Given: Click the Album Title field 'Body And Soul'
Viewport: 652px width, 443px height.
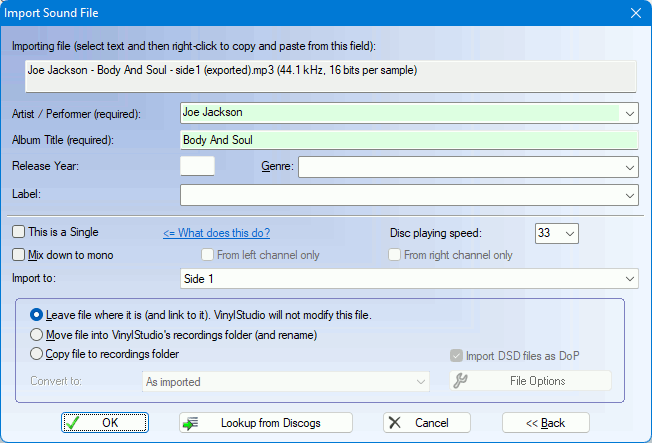Looking at the screenshot, I should point(409,140).
